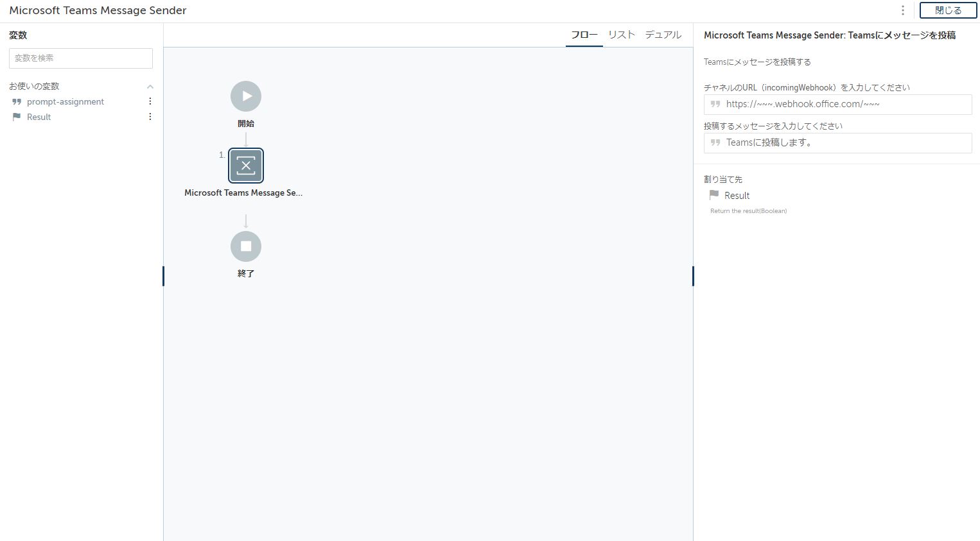Click the right panel collapse handle
This screenshot has height=541, width=980.
coord(693,276)
